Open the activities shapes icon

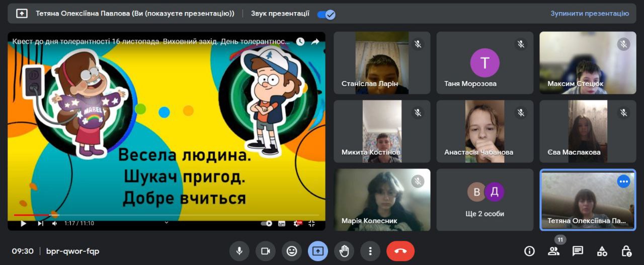[x=602, y=251]
